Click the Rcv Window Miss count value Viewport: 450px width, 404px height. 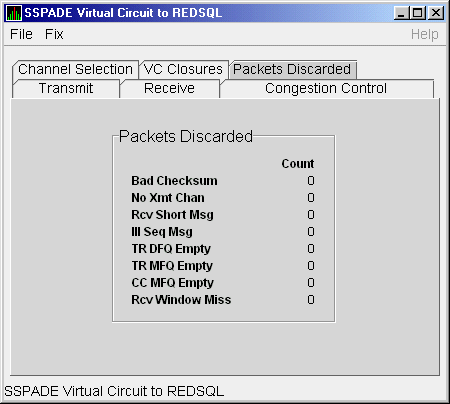pos(311,300)
